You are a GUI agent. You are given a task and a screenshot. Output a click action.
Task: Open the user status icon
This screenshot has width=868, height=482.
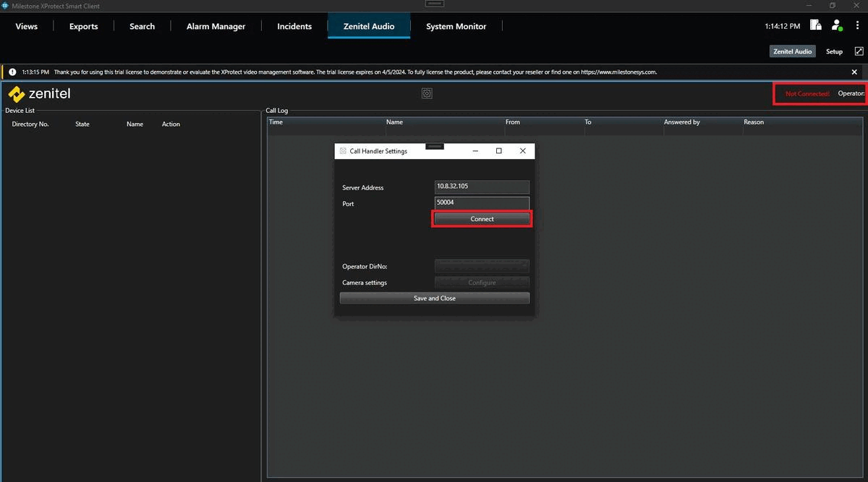(836, 25)
